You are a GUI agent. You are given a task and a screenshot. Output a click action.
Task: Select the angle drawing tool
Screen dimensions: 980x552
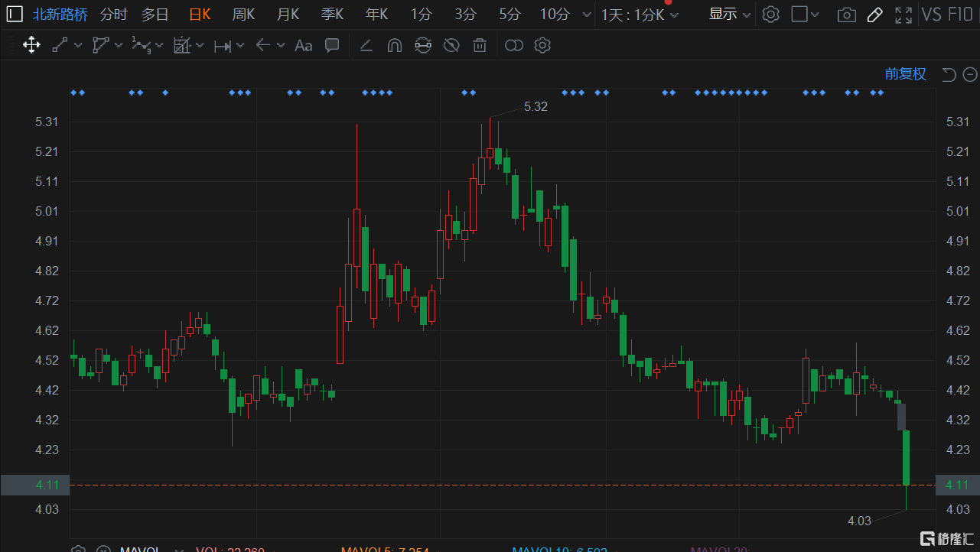366,46
